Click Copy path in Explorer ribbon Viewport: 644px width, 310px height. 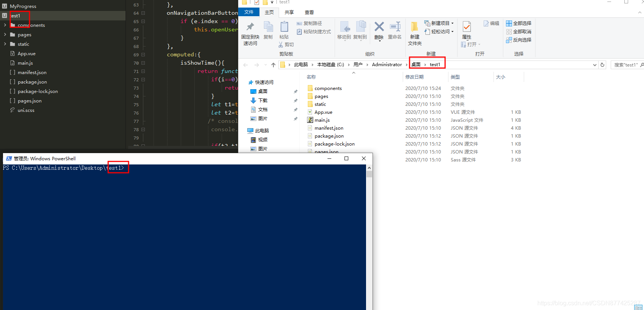309,23
